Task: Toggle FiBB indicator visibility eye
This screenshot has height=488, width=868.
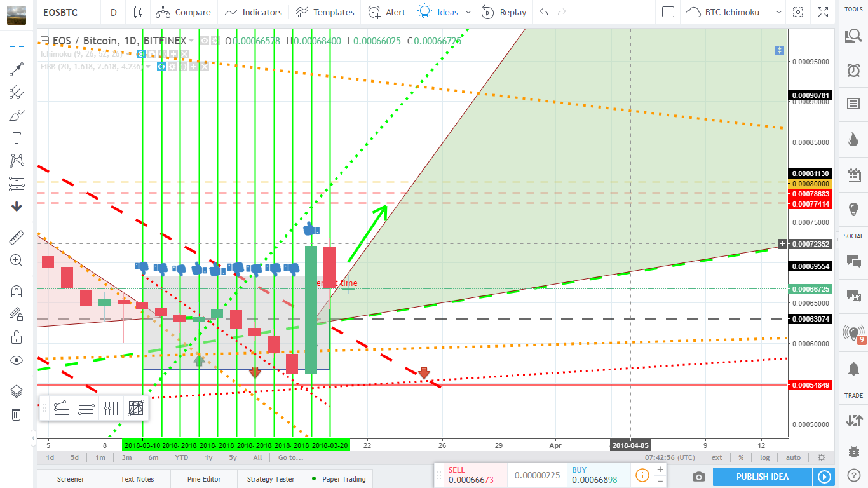Action: coord(161,66)
